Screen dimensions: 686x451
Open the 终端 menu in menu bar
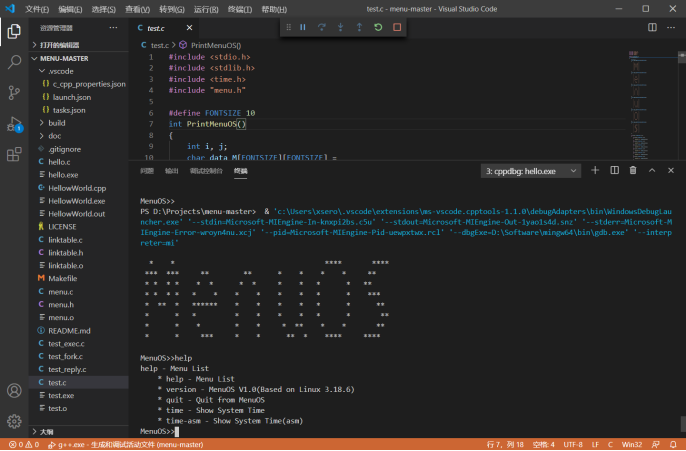pos(238,9)
